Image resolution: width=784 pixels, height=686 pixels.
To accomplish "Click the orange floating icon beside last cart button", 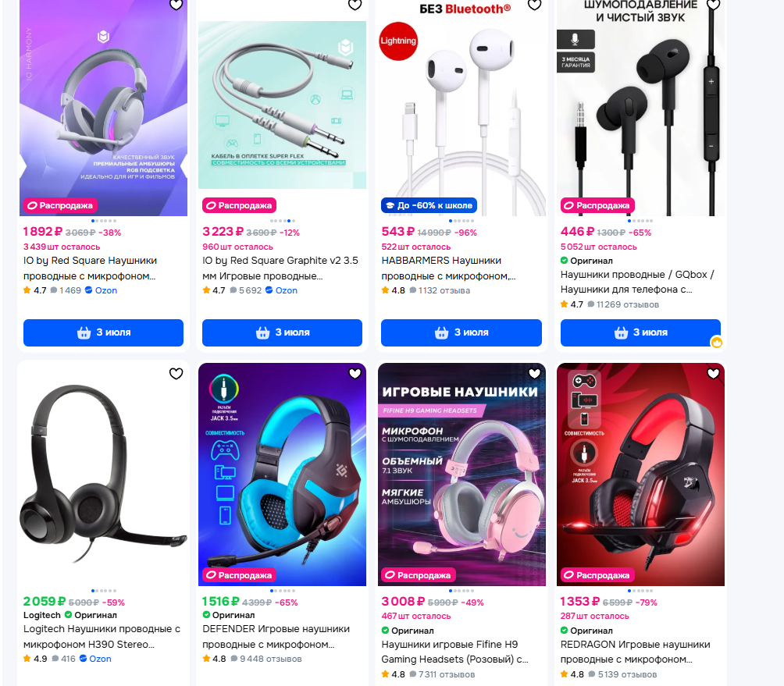I will [717, 343].
